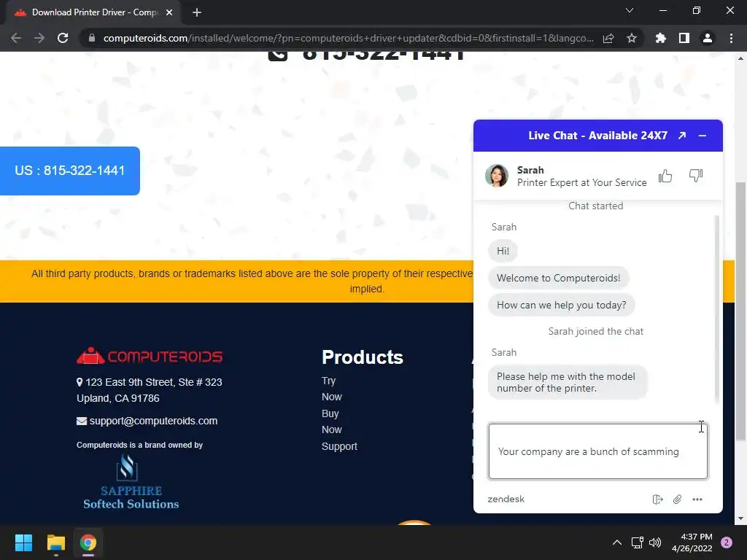Viewport: 747px width, 560px height.
Task: Pop out the live chat window
Action: pos(682,136)
